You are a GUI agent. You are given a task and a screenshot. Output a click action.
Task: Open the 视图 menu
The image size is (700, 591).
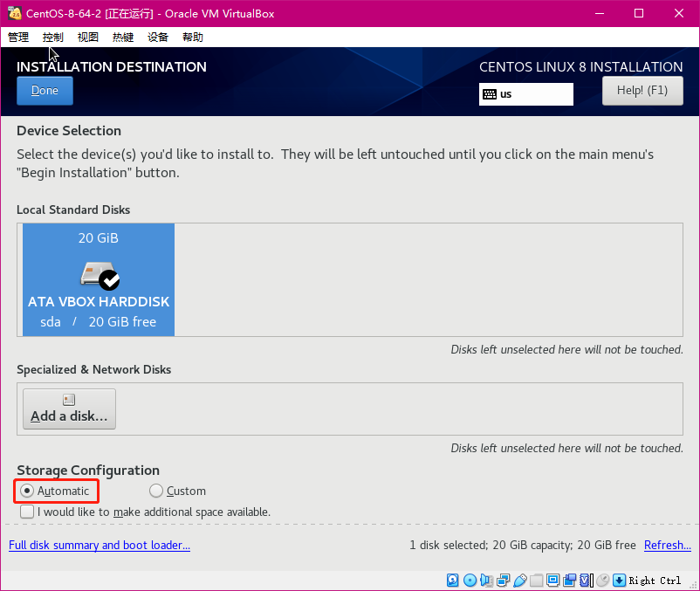pyautogui.click(x=87, y=37)
